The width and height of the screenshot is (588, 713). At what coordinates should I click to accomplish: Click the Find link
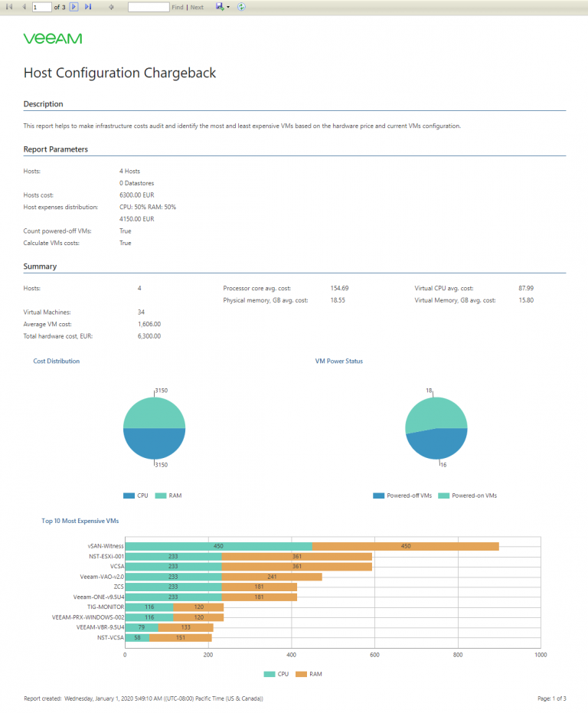pos(178,8)
